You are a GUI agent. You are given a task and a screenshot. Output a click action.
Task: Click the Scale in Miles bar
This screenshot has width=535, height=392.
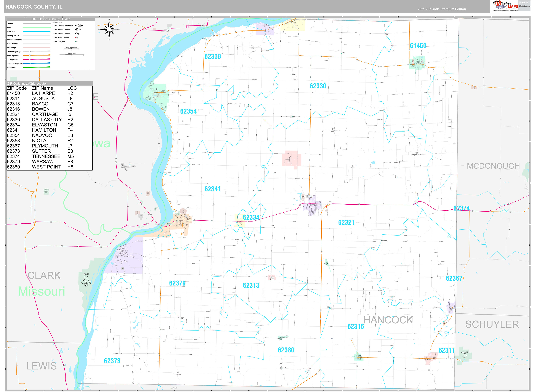click(72, 55)
